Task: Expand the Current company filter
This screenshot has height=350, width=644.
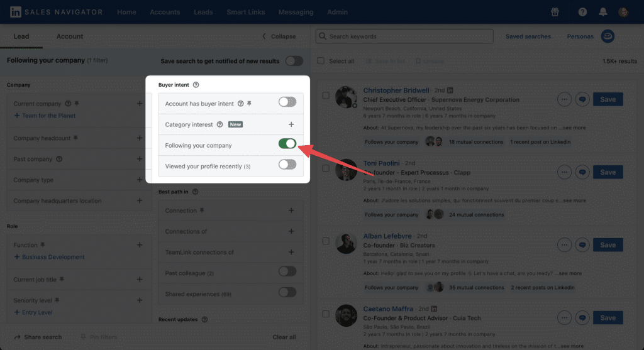Action: [x=140, y=104]
